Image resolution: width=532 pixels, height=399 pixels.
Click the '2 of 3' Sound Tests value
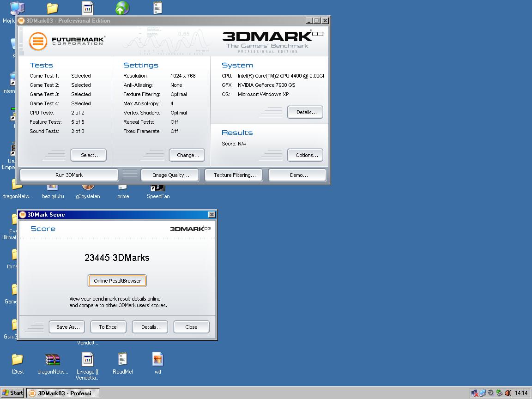[78, 131]
